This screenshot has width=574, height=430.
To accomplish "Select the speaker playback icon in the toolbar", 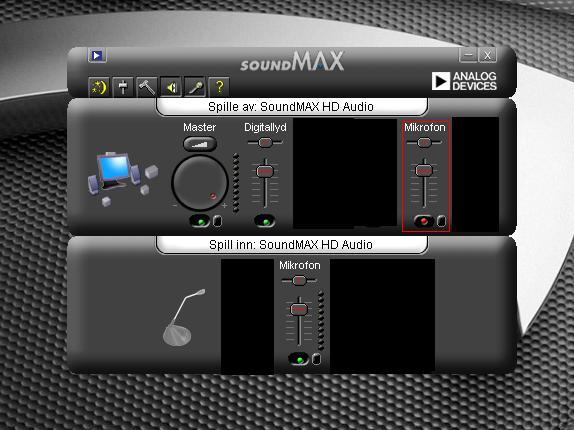I will tap(171, 87).
